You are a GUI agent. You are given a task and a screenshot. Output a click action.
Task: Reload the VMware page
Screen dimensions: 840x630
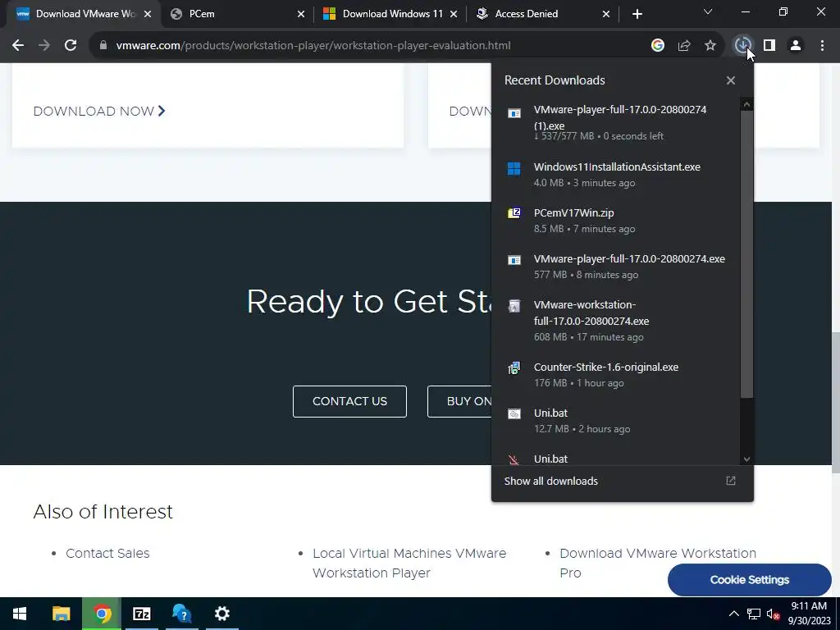pos(71,46)
